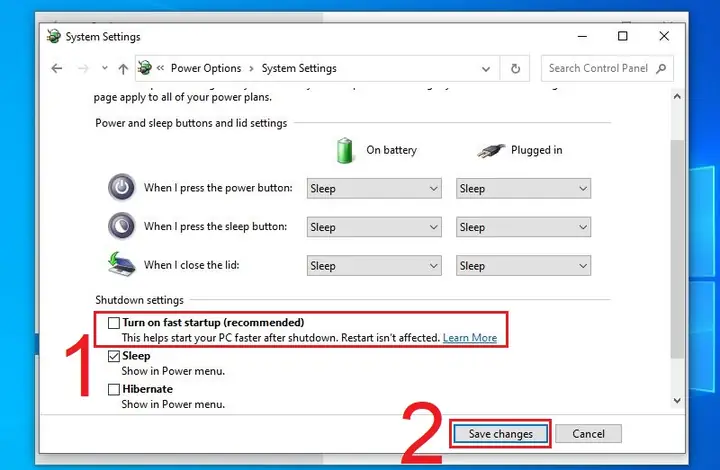Maximize the System Settings window
This screenshot has height=470, width=720.
(623, 36)
